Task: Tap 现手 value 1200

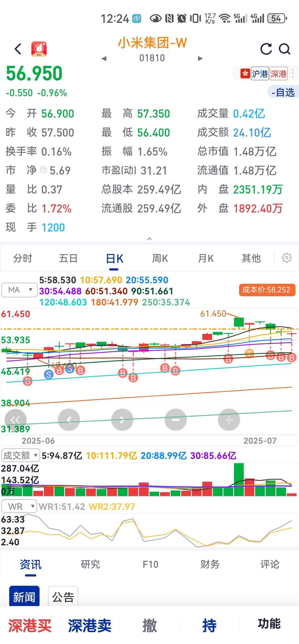Action: click(53, 227)
